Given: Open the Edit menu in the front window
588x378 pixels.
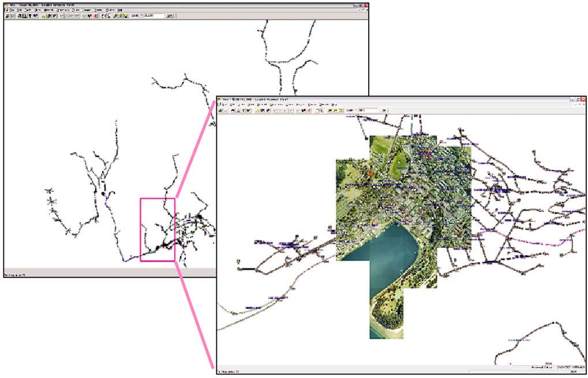Looking at the screenshot, I should [x=232, y=104].
